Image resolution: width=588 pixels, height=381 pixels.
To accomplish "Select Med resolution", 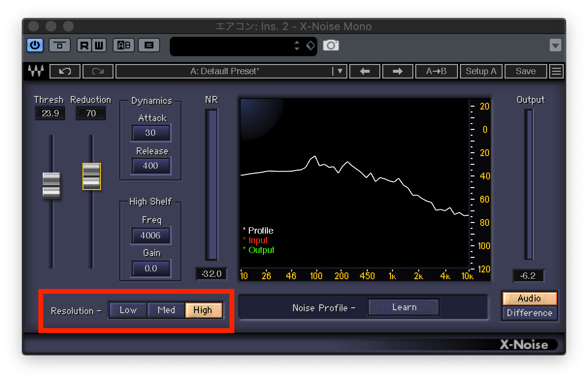I will coord(166,310).
